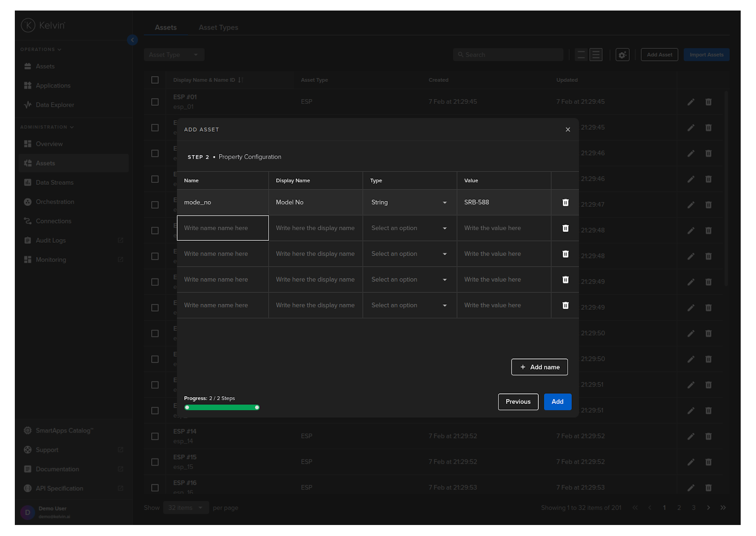Open the String type dropdown
756x536 pixels.
pos(409,202)
